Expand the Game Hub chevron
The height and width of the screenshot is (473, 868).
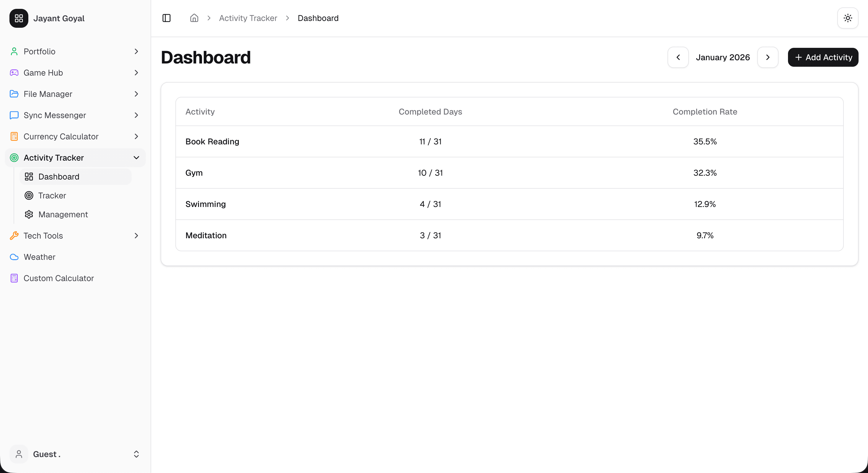[136, 73]
